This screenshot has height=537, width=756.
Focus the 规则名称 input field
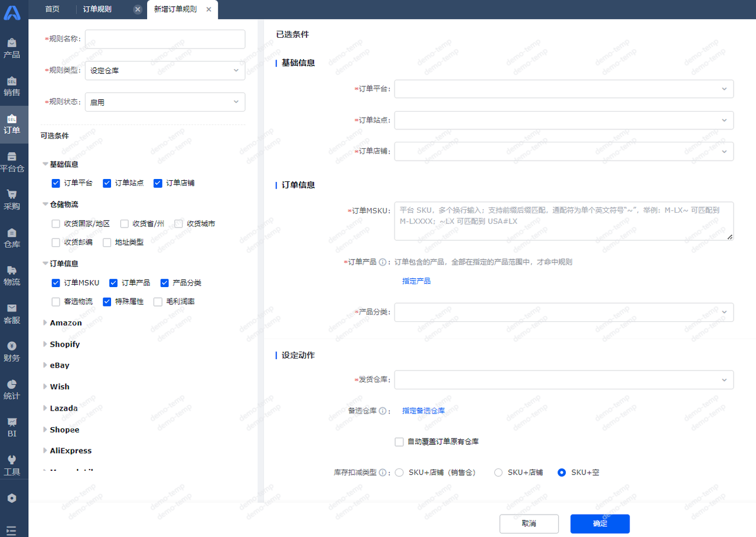(165, 39)
